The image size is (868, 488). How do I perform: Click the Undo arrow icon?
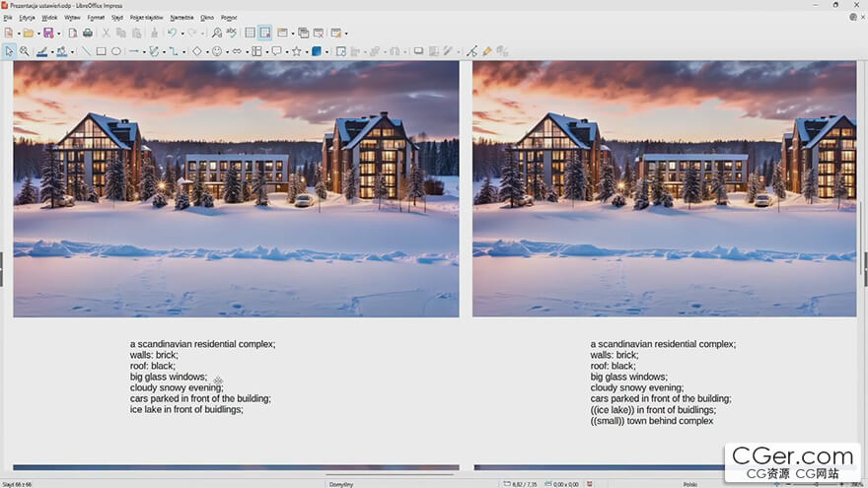(171, 33)
